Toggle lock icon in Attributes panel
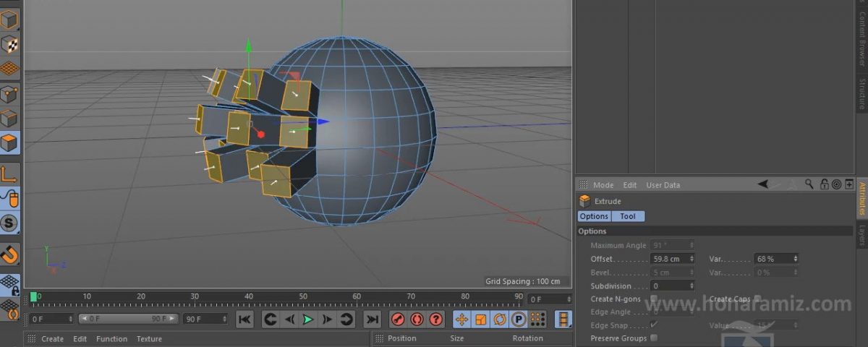Screen dimensions: 868x347 [x=824, y=184]
